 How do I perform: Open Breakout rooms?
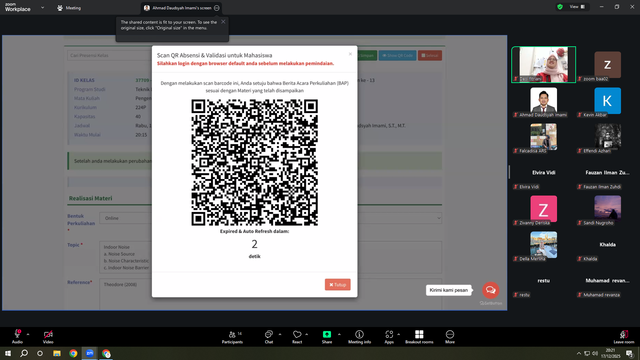pyautogui.click(x=419, y=337)
